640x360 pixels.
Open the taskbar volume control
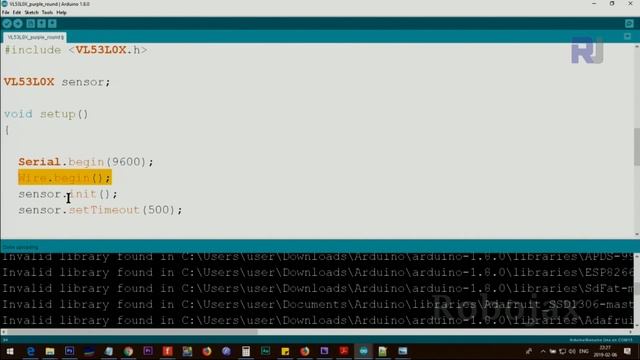[572, 351]
